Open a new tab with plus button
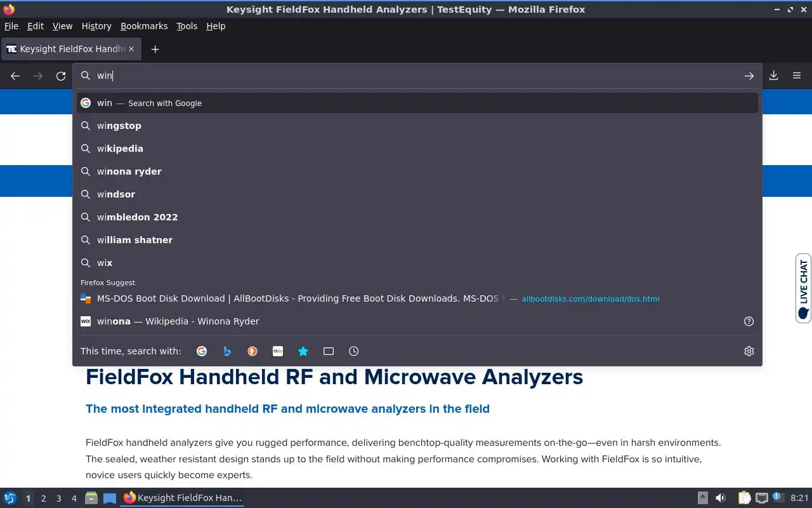The image size is (812, 508). click(155, 49)
